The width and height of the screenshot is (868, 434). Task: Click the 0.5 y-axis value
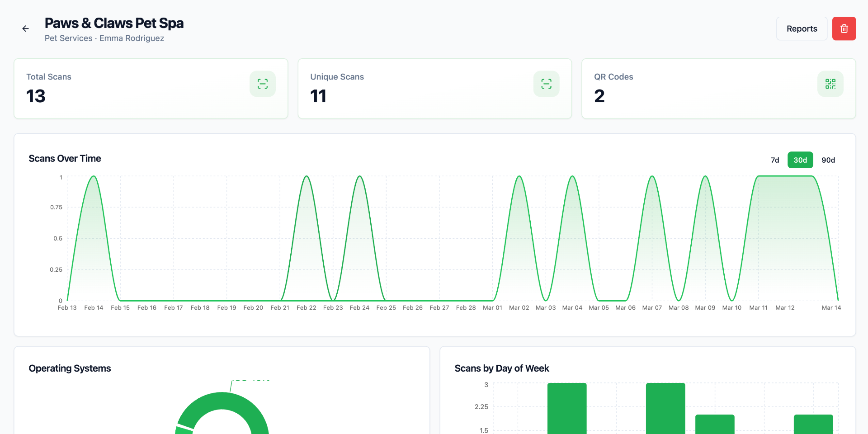(58, 239)
